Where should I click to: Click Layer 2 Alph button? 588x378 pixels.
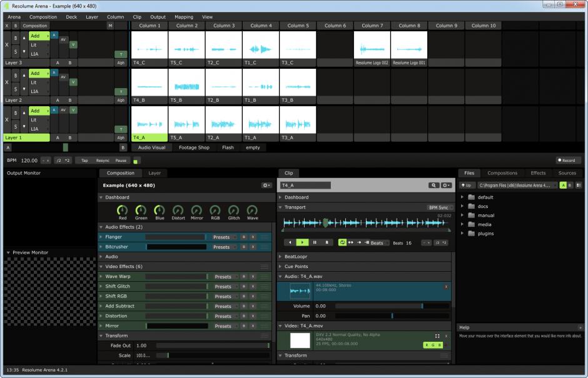[121, 101]
